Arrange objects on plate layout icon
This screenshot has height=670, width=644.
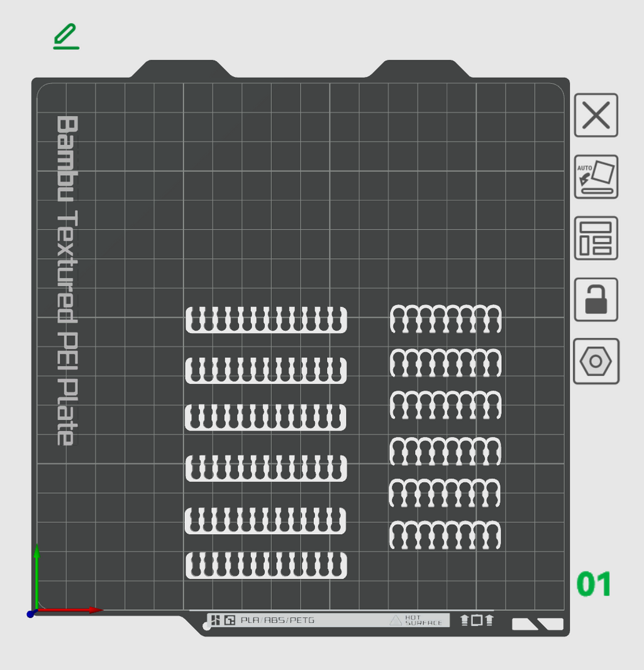pyautogui.click(x=596, y=238)
